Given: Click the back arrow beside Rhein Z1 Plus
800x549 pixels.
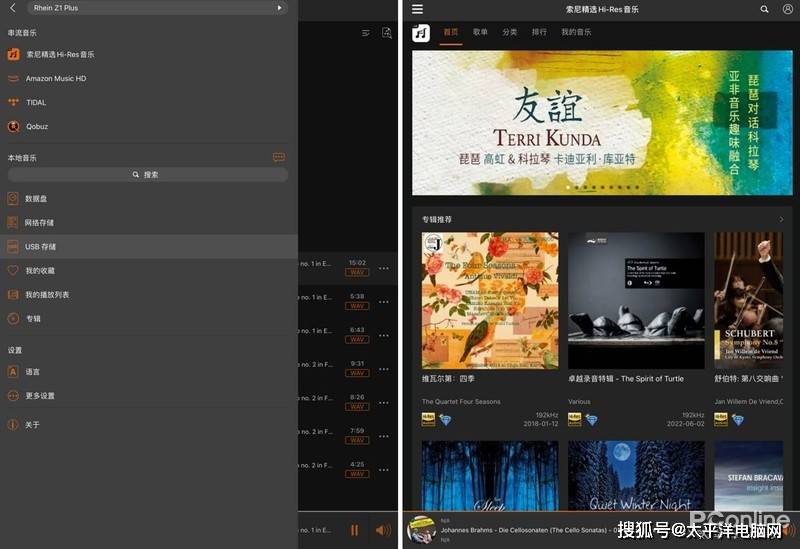Looking at the screenshot, I should point(13,8).
